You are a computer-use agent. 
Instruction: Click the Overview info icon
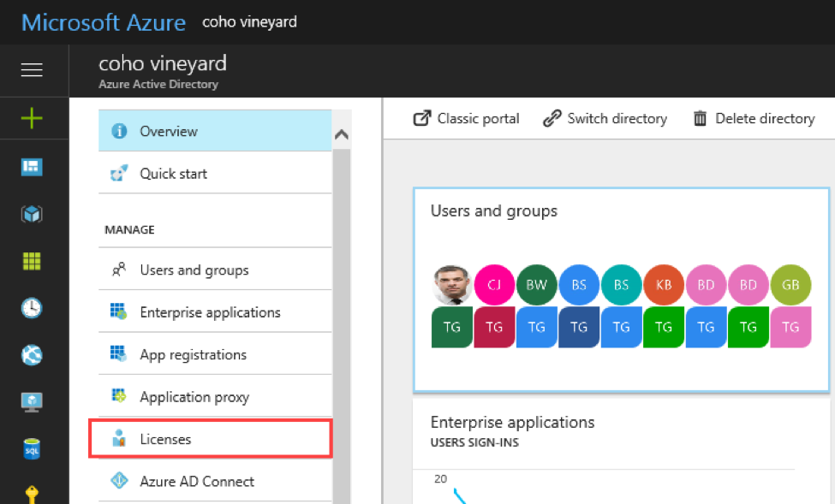click(x=119, y=131)
